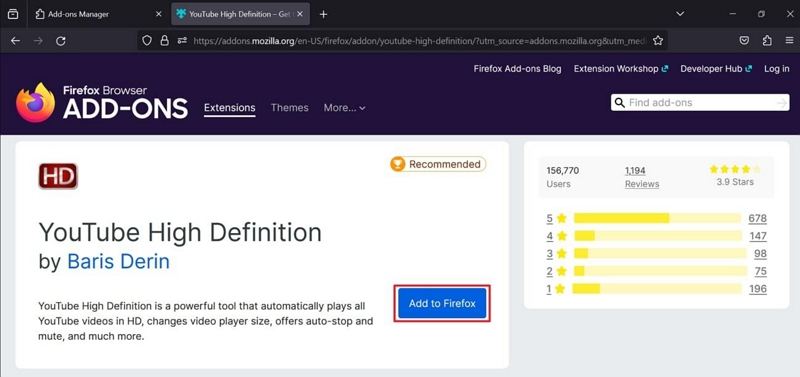Click the ADD-ONS site wordmark
800x377 pixels.
point(126,109)
